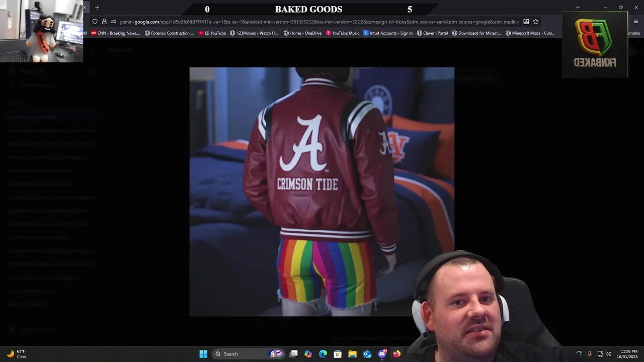Open the Windows Start menu
Image resolution: width=644 pixels, height=362 pixels.
coord(203,354)
